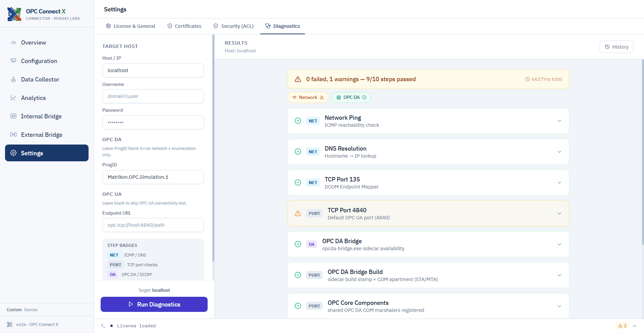Screen dimensions: 644x333
Task: Click the OPC DA Bridge Build check icon
Action: click(x=298, y=275)
